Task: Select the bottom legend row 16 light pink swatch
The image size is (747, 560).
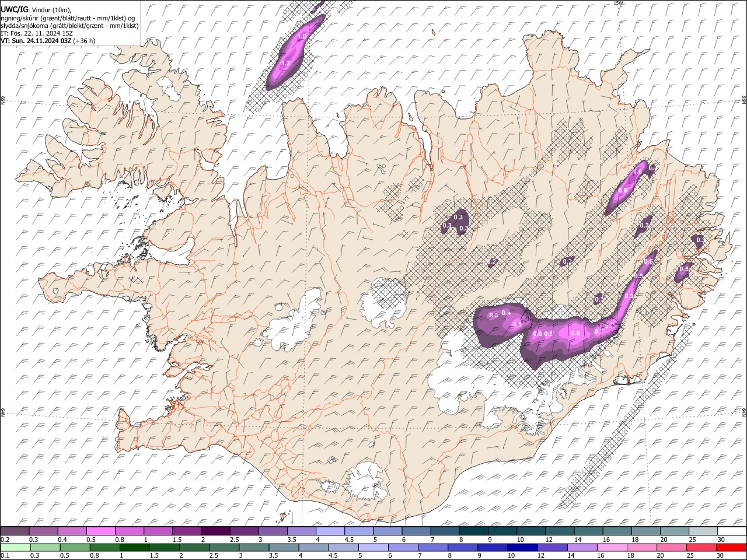Action: tap(612, 547)
